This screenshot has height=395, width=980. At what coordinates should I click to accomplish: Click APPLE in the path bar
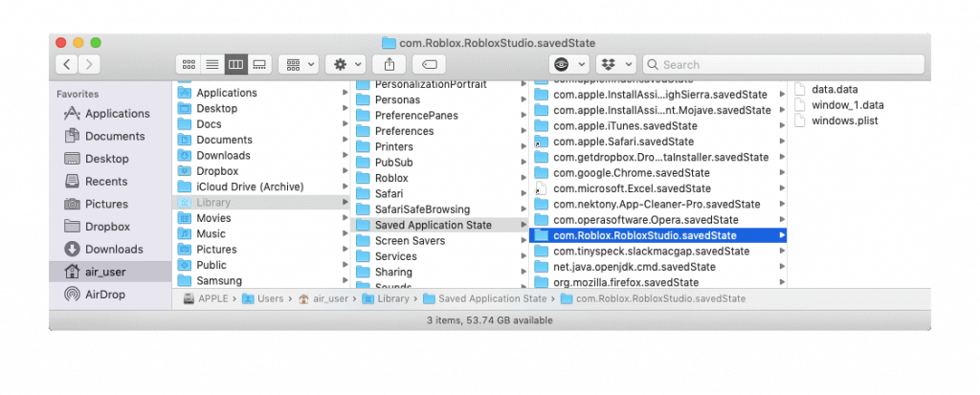[207, 298]
